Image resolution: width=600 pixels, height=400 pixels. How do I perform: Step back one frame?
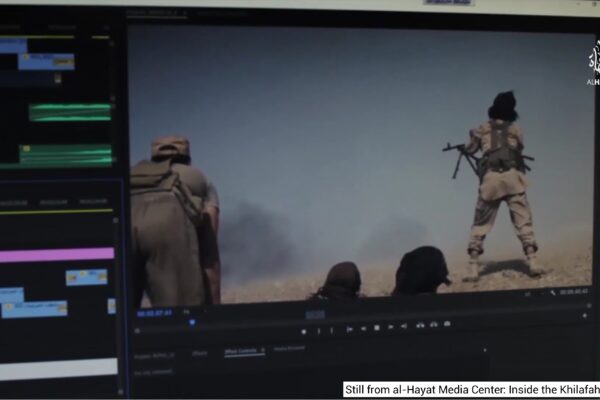(x=364, y=328)
